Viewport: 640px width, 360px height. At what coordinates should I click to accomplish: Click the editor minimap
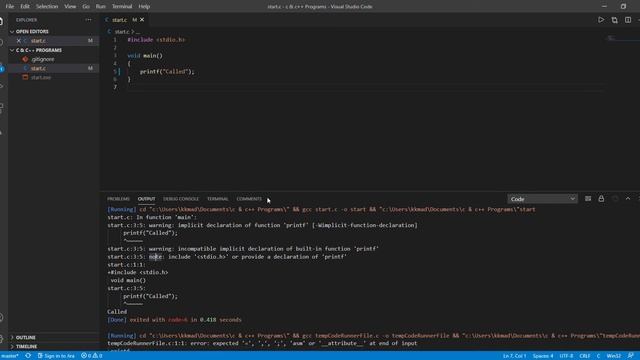point(622,38)
